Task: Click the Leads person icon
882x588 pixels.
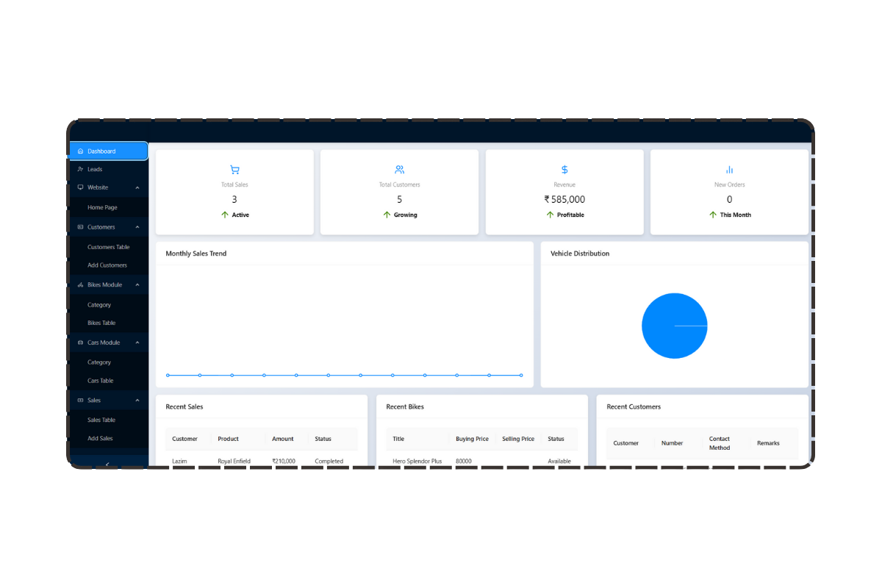Action: coord(80,169)
